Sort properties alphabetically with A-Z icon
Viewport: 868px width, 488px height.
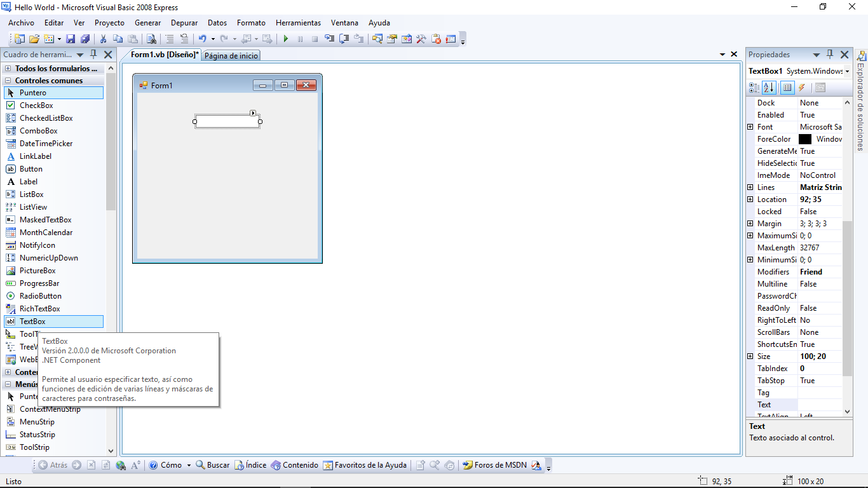pyautogui.click(x=769, y=88)
